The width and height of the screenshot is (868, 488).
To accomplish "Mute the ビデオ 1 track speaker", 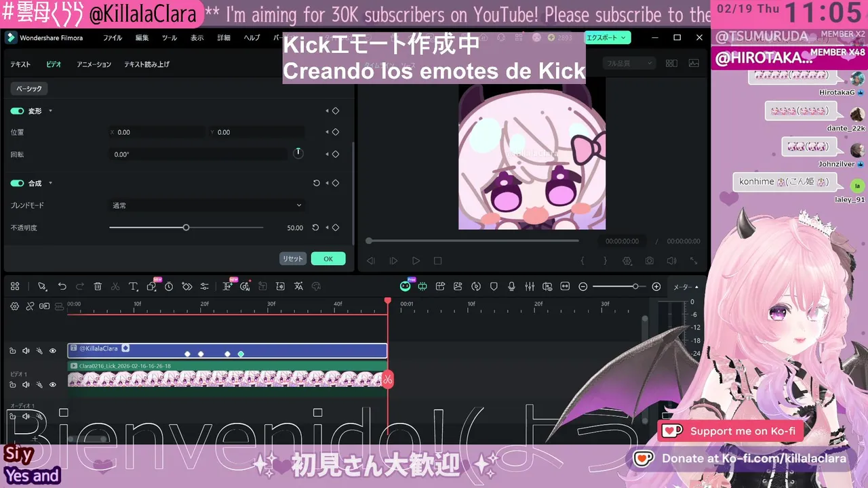I will point(26,384).
